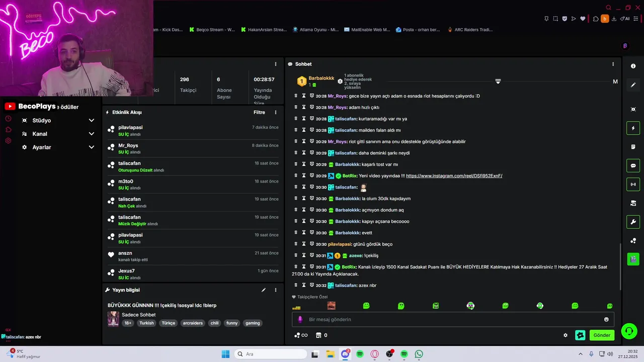Image resolution: width=644 pixels, height=362 pixels.
Task: Open the green clapperboard clips icon
Action: pyautogui.click(x=633, y=259)
